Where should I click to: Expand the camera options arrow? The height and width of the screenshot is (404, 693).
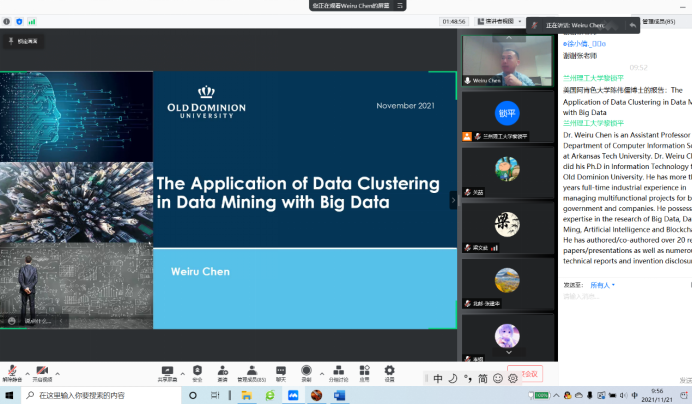point(56,369)
